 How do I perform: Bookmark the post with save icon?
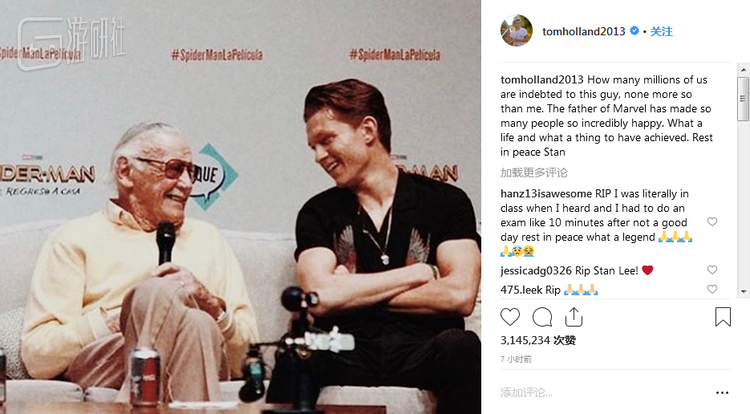tap(723, 317)
